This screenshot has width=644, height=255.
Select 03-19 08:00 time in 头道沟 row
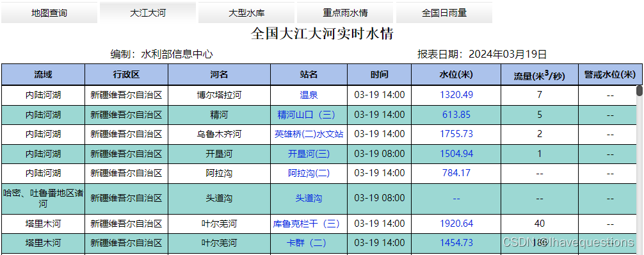tap(380, 199)
